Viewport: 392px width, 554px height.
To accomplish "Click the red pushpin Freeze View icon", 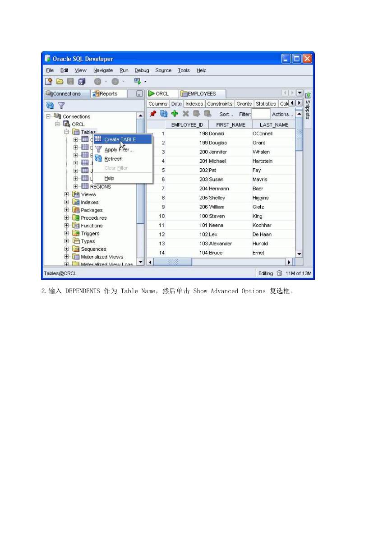I will [153, 114].
